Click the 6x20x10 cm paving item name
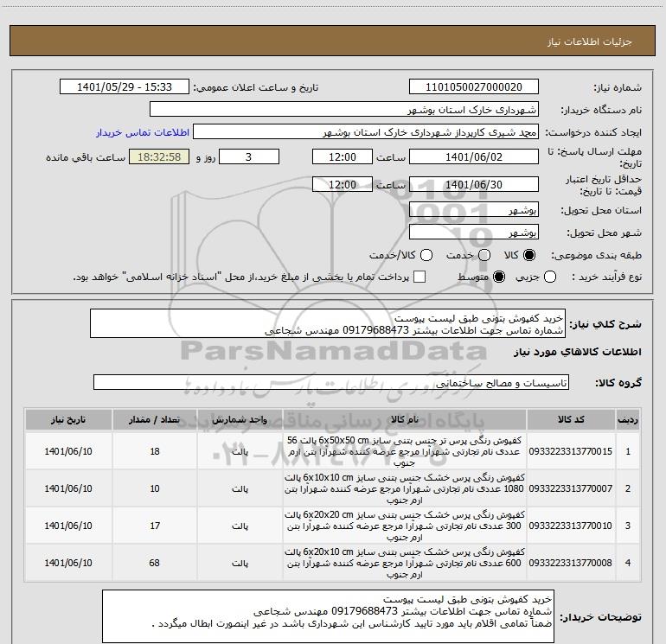This screenshot has width=666, height=644. [x=405, y=563]
